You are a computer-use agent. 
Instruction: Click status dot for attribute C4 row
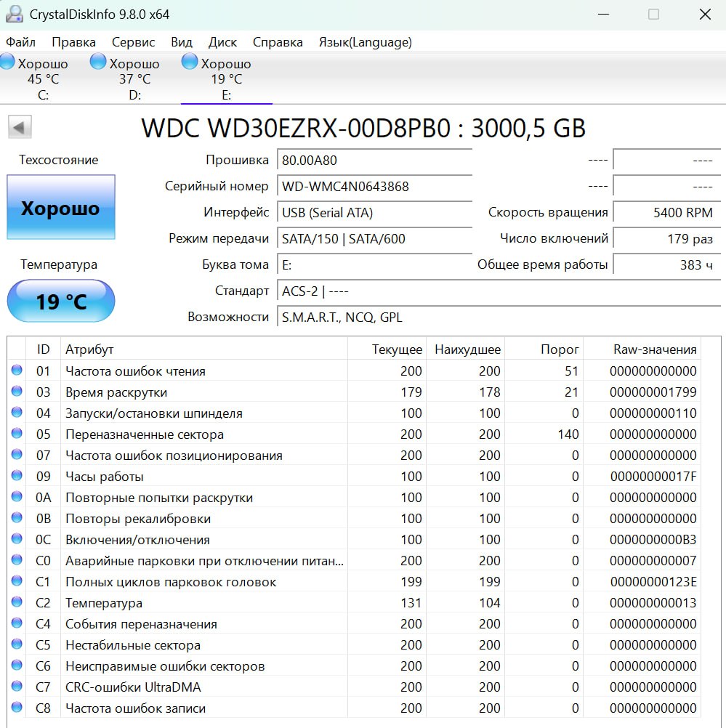pos(17,623)
